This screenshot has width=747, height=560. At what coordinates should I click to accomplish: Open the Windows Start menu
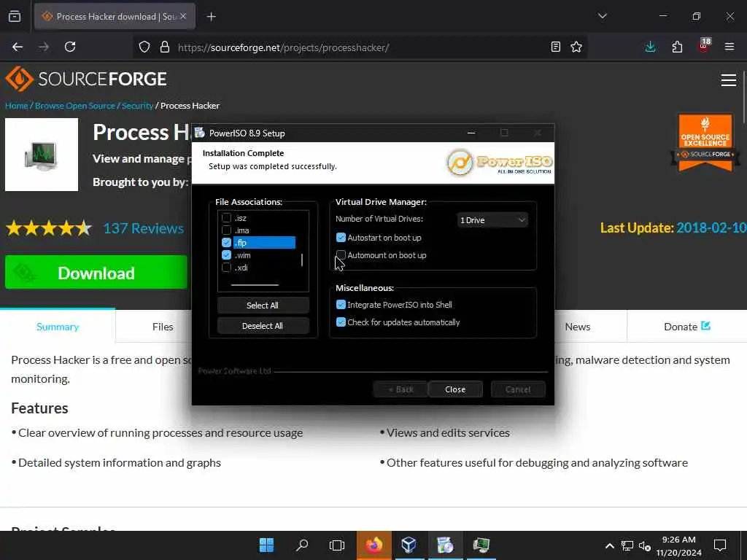[266, 545]
